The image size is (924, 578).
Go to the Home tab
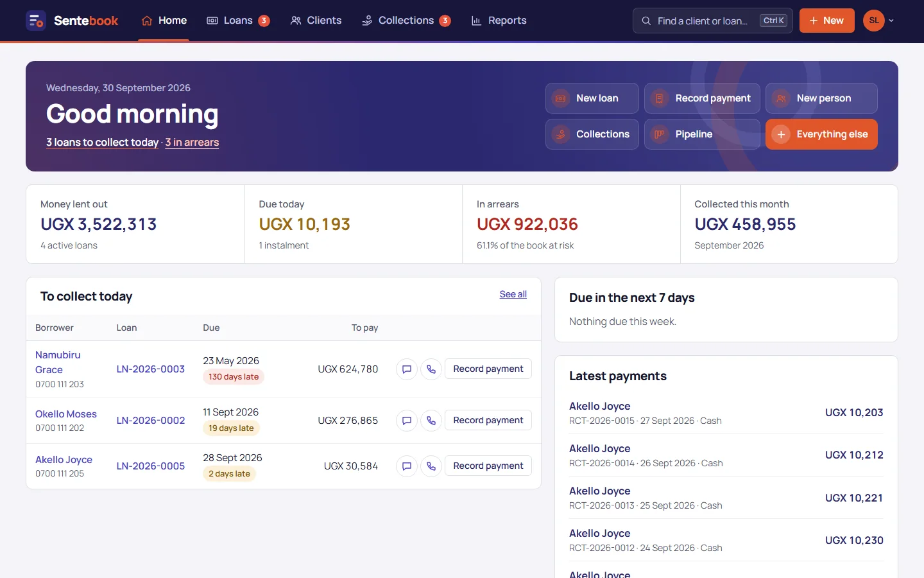point(164,21)
